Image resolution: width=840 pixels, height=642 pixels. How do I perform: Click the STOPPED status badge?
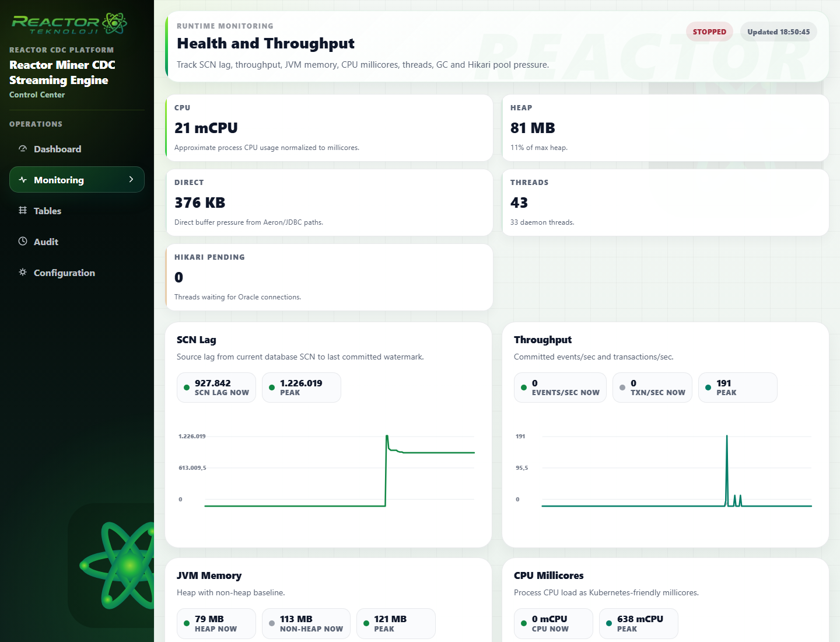click(x=709, y=32)
